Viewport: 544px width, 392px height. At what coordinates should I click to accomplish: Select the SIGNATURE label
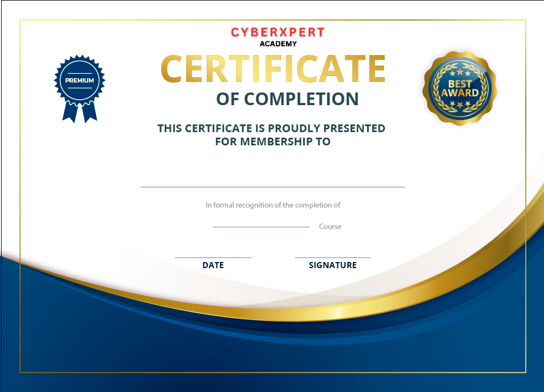(333, 265)
